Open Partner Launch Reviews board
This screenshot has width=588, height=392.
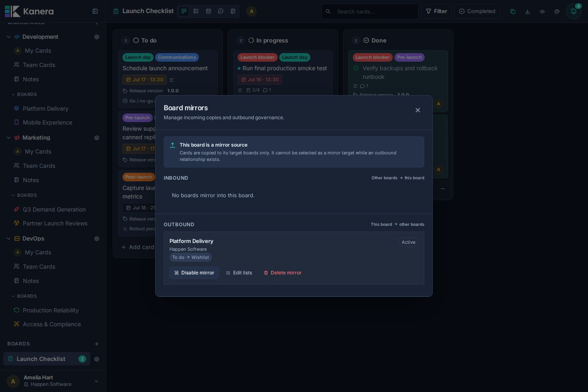tap(55, 223)
